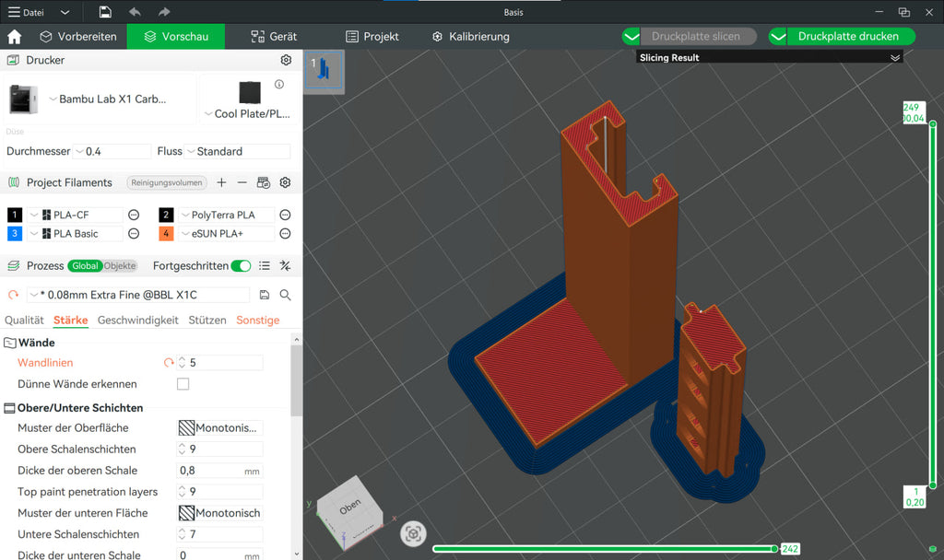The image size is (944, 560).
Task: Switch to the Vorbereiten tab
Action: 78,37
